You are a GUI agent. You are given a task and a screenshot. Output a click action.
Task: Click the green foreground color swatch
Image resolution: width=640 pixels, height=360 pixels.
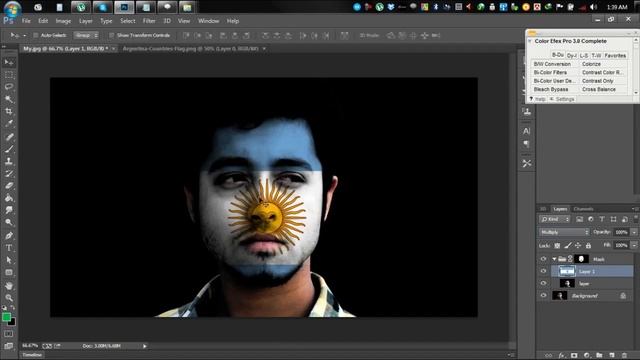click(x=6, y=317)
